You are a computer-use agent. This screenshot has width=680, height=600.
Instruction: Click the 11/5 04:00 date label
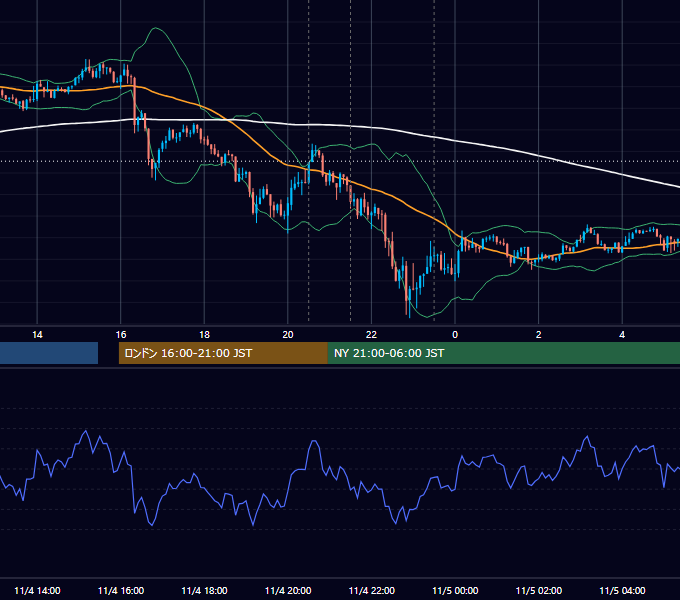click(x=622, y=590)
